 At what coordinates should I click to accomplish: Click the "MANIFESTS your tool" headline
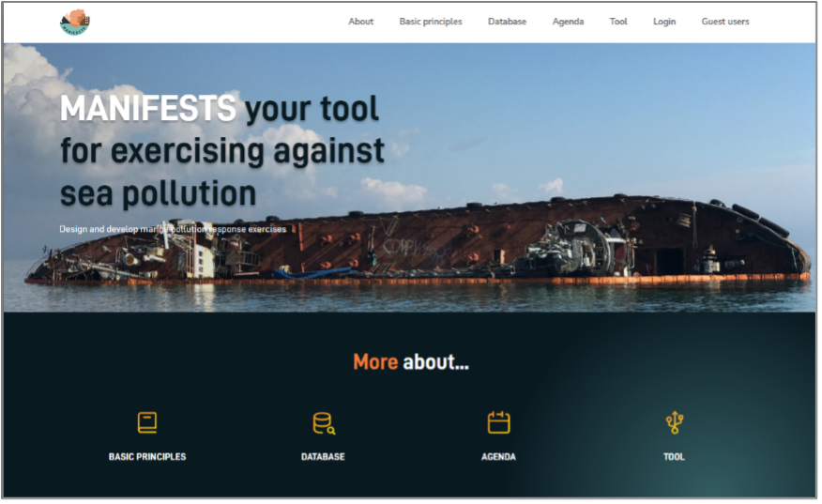[220, 109]
